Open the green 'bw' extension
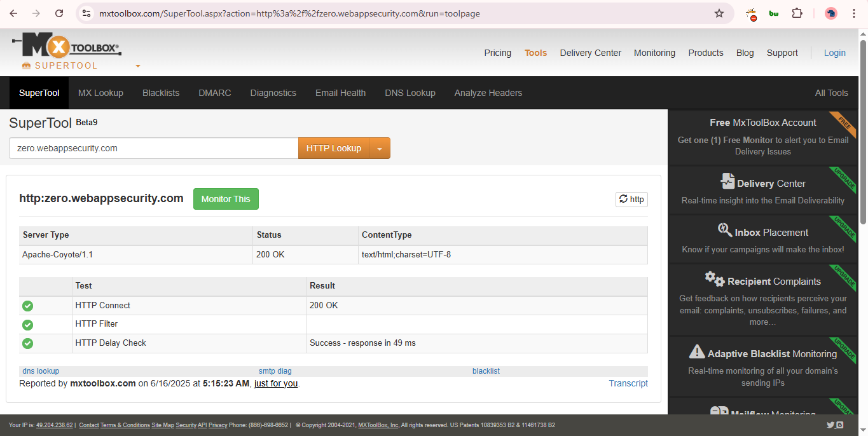This screenshot has height=436, width=868. 774,13
